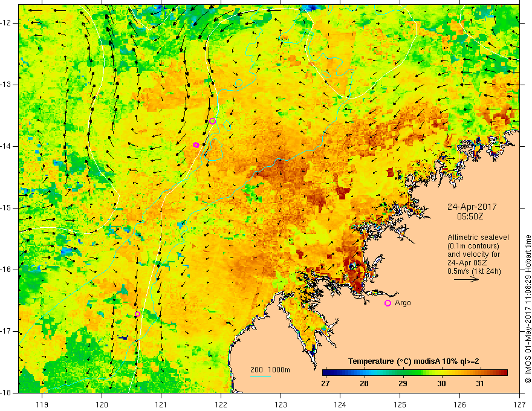This screenshot has height=411, width=532.
Task: Click the colour bar tick label 31
Action: click(480, 384)
